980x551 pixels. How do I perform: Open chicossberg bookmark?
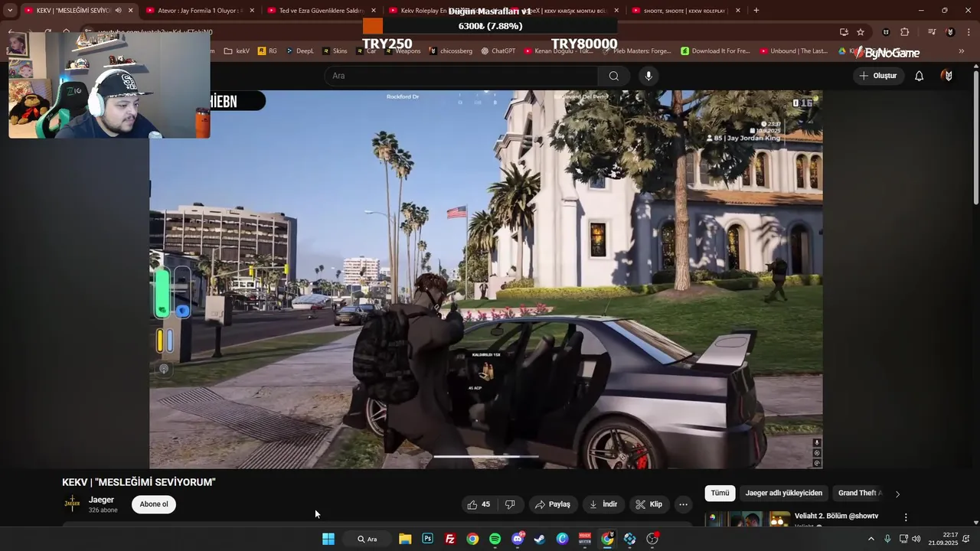point(451,51)
